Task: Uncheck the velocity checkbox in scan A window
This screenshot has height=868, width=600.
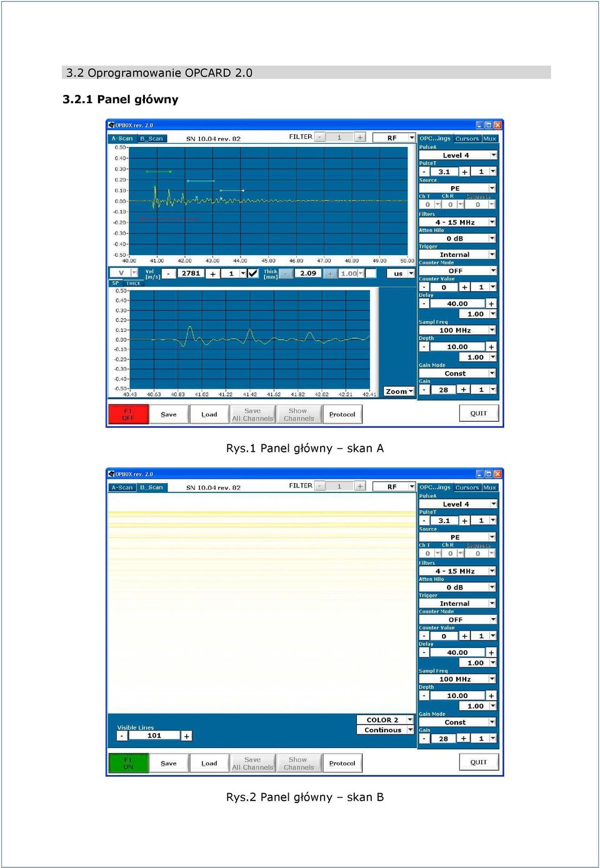Action: [252, 273]
